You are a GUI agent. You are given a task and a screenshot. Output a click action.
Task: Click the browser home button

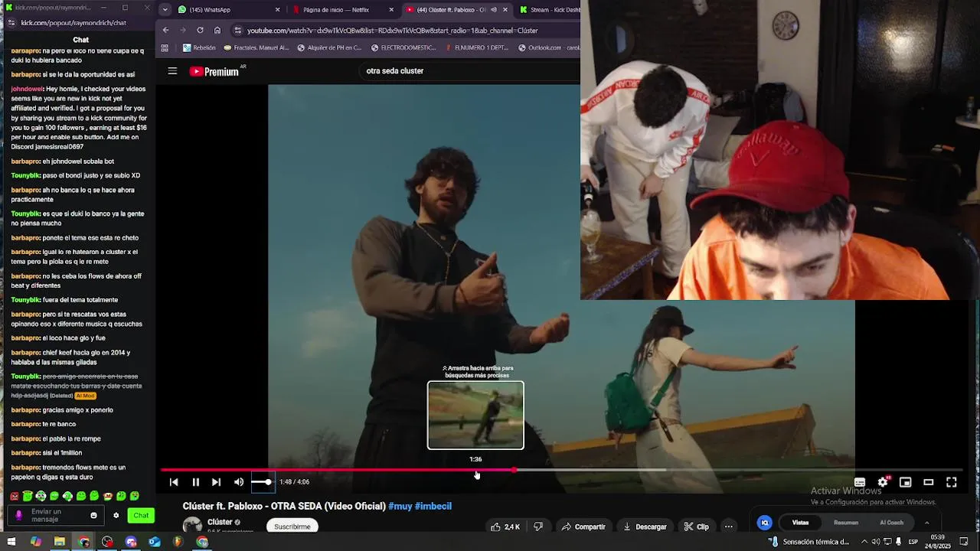(x=217, y=31)
